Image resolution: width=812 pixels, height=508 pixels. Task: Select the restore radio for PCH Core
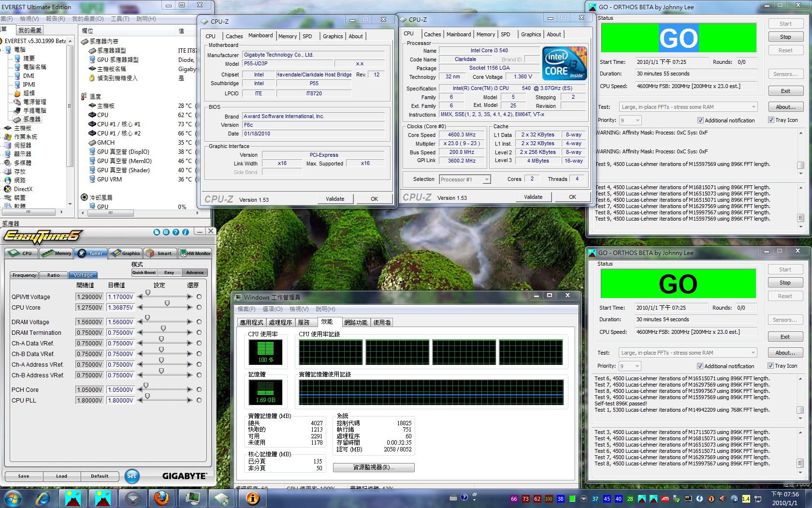pos(199,389)
